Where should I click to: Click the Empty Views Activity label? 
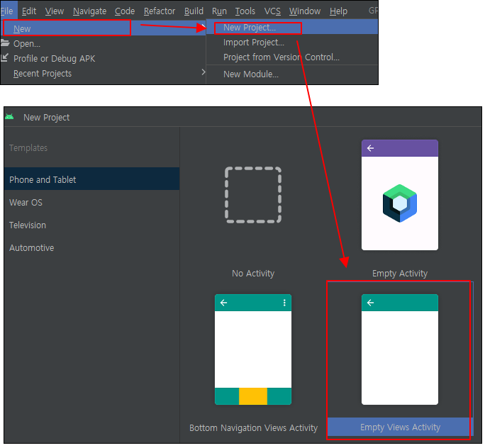[x=400, y=427]
